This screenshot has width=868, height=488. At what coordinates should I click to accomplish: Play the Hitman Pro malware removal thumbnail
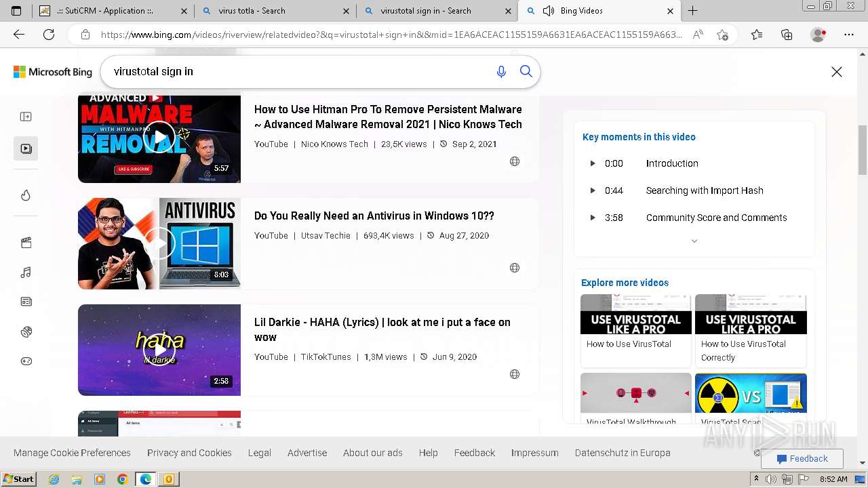159,138
